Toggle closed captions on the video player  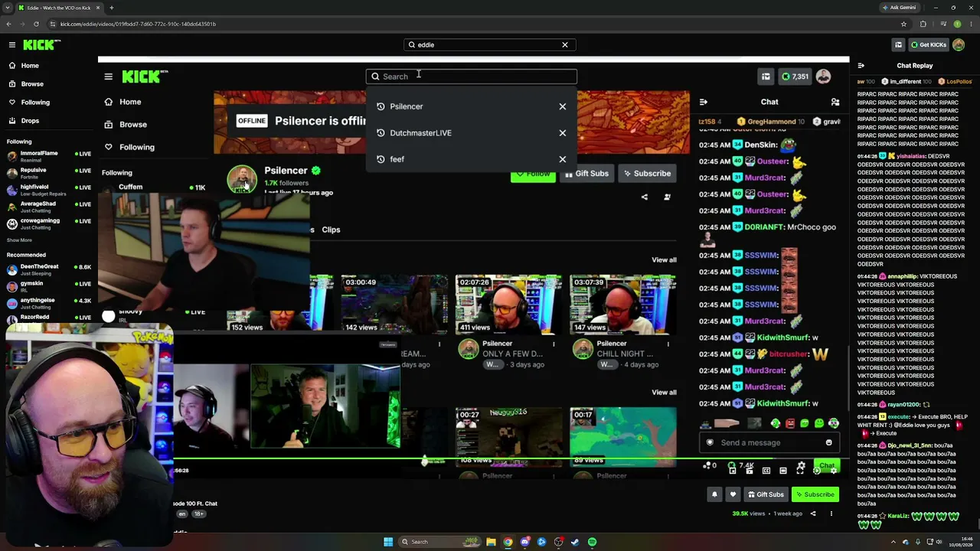click(766, 471)
